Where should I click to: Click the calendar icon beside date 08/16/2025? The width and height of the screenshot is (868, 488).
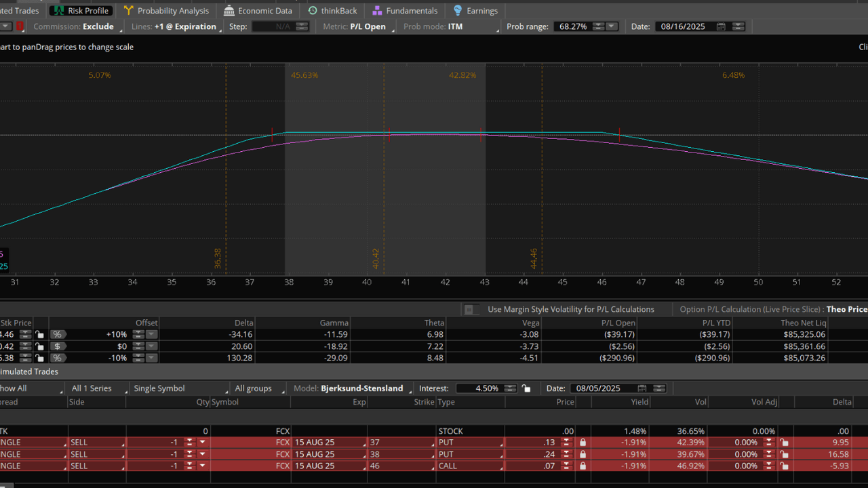(x=721, y=26)
